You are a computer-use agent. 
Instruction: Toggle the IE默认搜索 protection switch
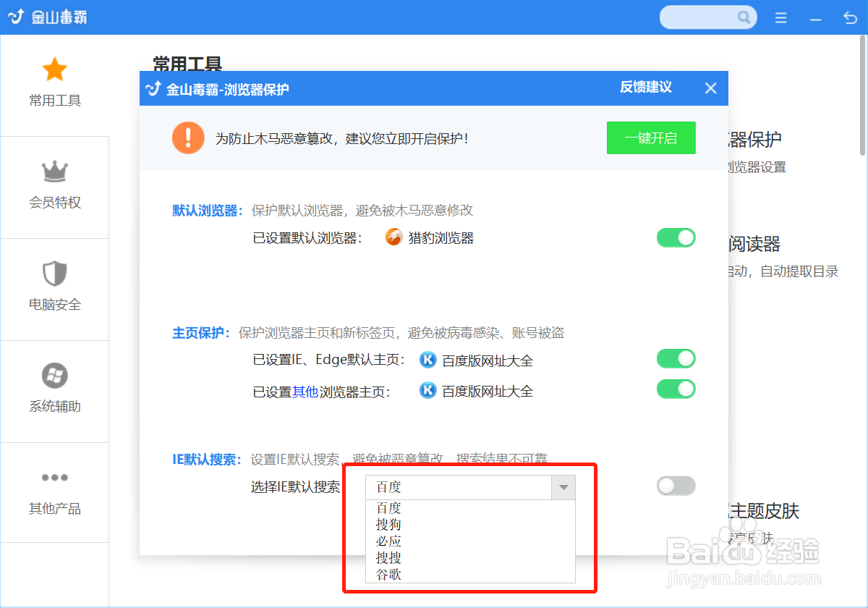coord(676,486)
